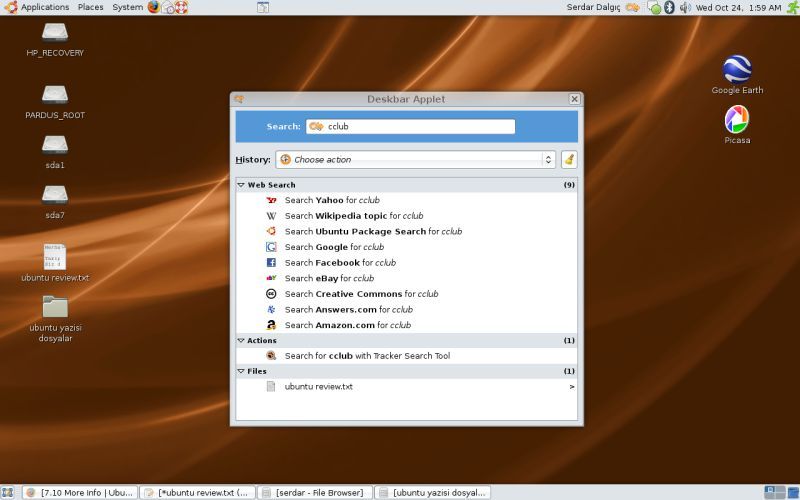Switch to serdar File Browser taskbar window
The height and width of the screenshot is (500, 800).
tap(313, 492)
